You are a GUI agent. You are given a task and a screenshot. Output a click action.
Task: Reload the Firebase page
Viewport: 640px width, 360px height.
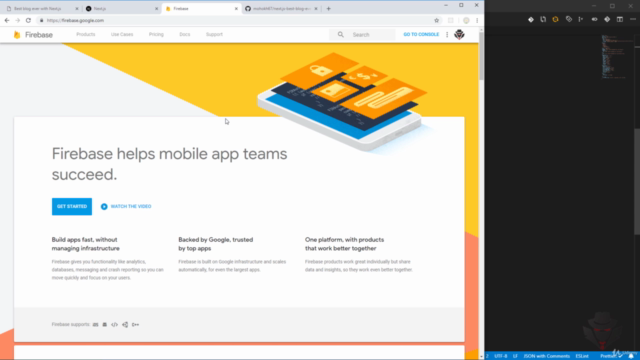[28, 20]
